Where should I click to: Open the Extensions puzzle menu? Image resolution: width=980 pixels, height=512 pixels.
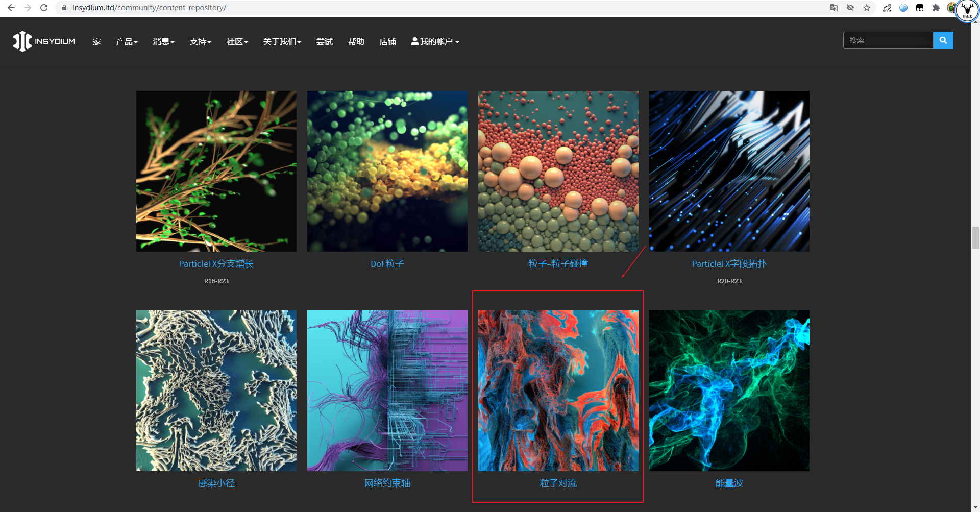(x=936, y=8)
